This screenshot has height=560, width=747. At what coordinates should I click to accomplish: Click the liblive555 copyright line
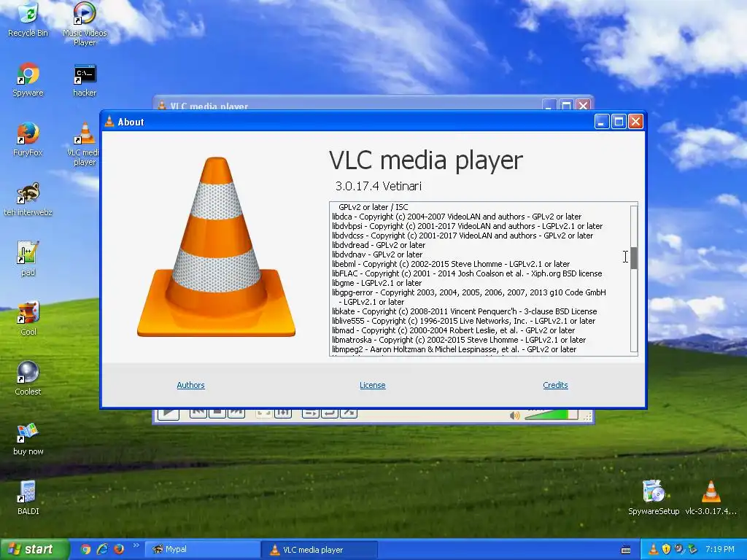tap(463, 321)
